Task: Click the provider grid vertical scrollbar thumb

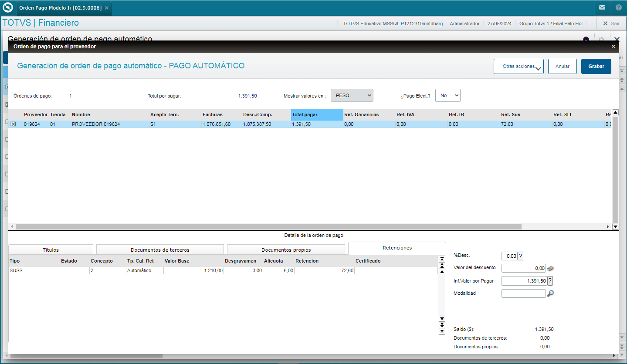Action: (615, 170)
